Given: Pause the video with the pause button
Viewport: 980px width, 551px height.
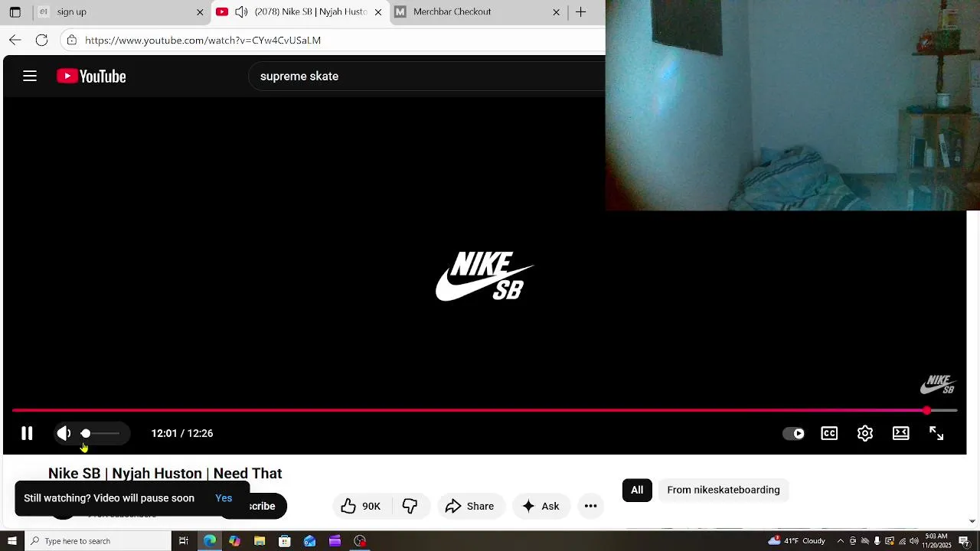Looking at the screenshot, I should [27, 433].
